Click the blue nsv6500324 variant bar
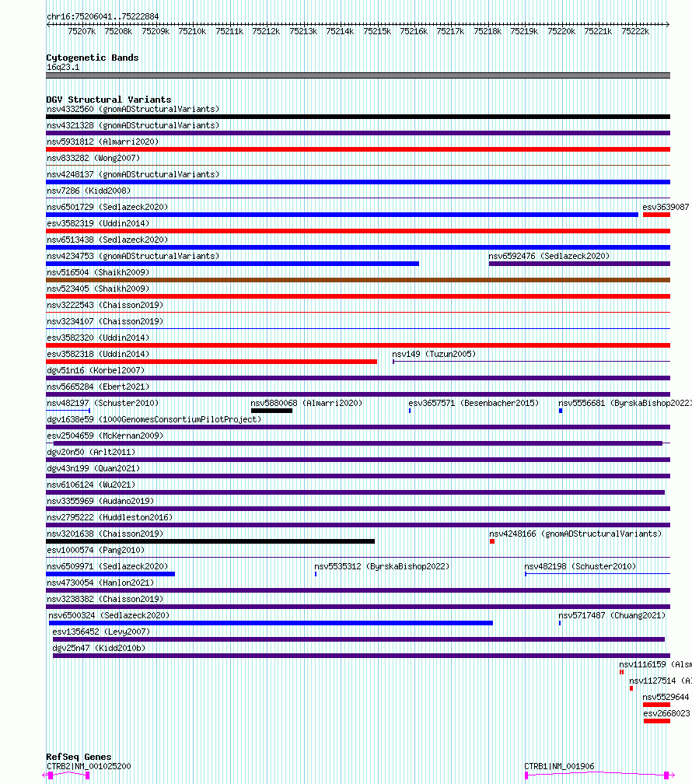 271,623
